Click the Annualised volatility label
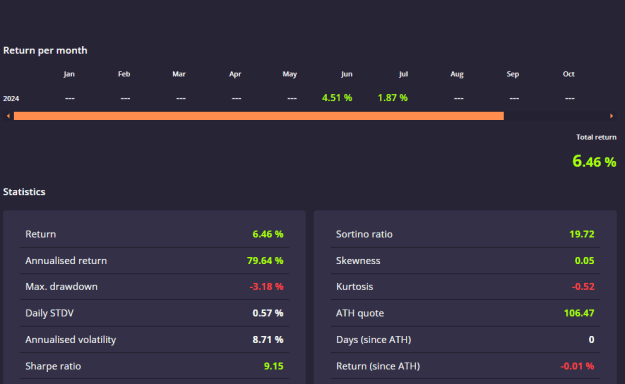The width and height of the screenshot is (625, 384). pyautogui.click(x=71, y=340)
